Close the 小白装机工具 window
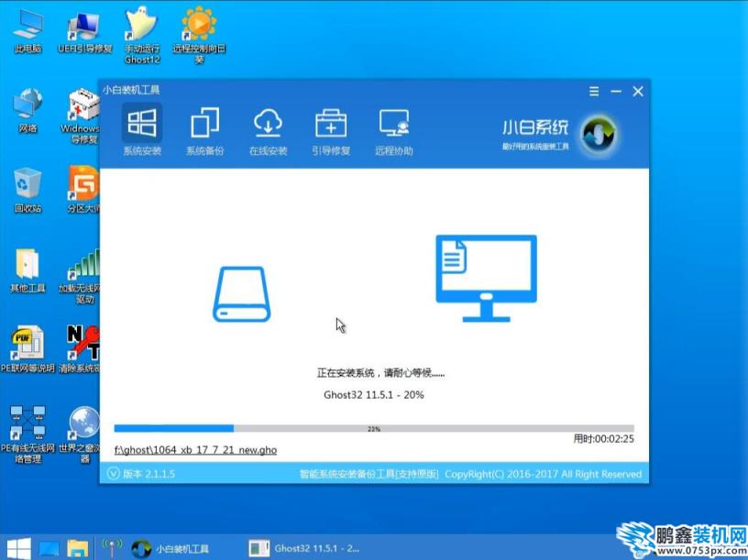The image size is (748, 560). pos(638,91)
